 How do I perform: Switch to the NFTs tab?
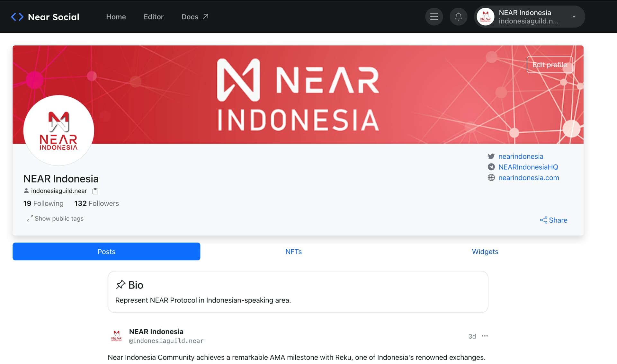pyautogui.click(x=293, y=252)
